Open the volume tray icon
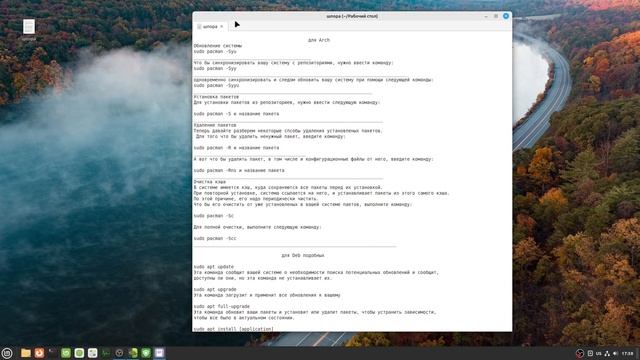The height and width of the screenshot is (360, 640). coord(615,353)
